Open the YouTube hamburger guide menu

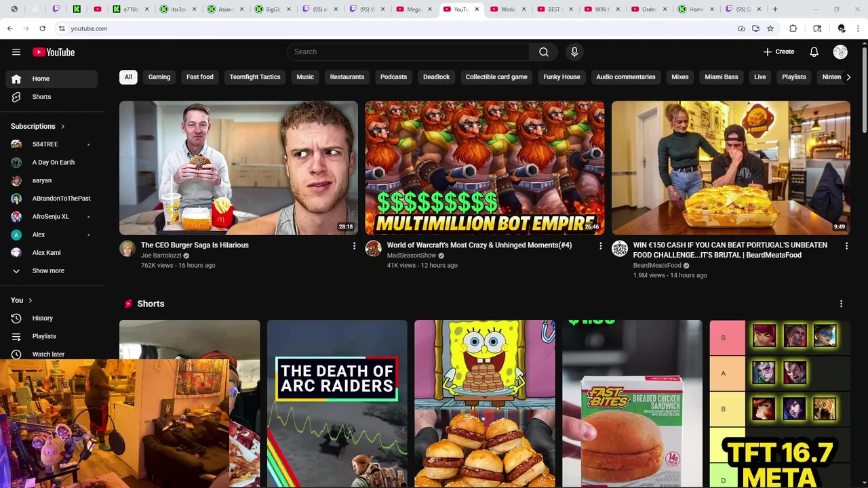[16, 52]
